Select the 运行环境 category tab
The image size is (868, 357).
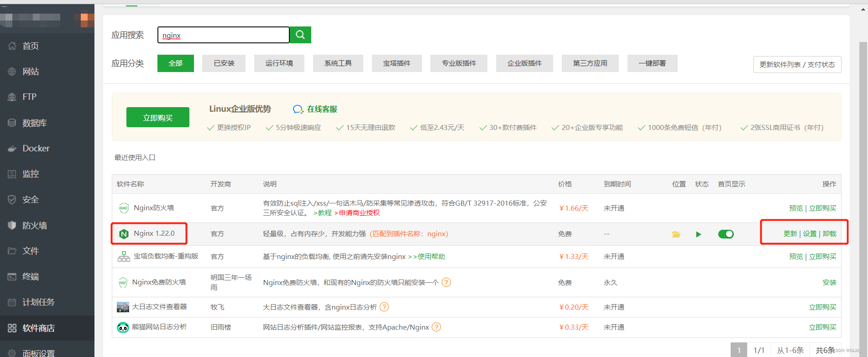(279, 63)
